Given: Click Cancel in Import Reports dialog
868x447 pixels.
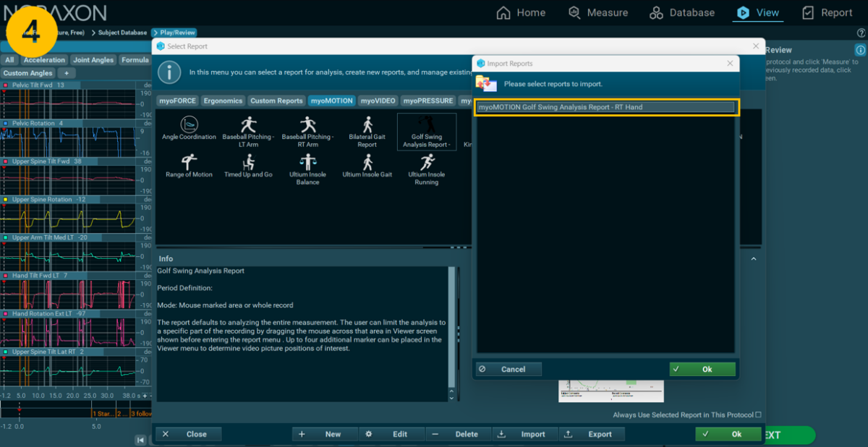Looking at the screenshot, I should tap(509, 369).
